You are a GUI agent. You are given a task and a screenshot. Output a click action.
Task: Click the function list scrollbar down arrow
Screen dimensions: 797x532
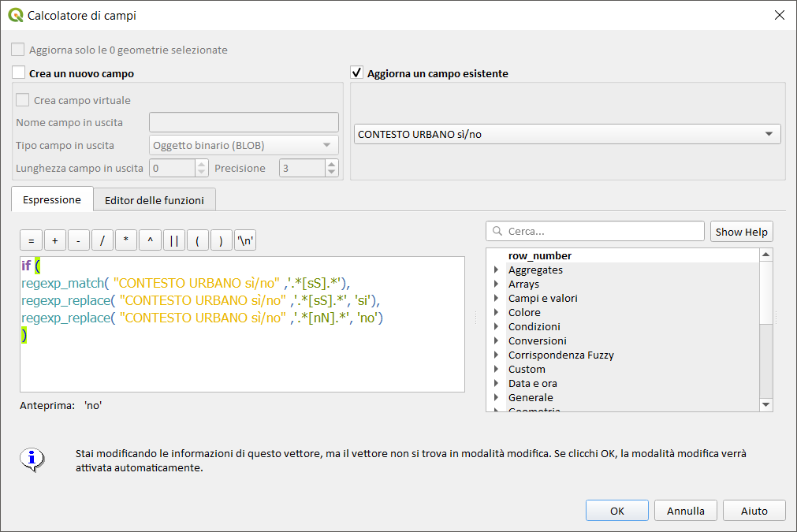click(766, 405)
